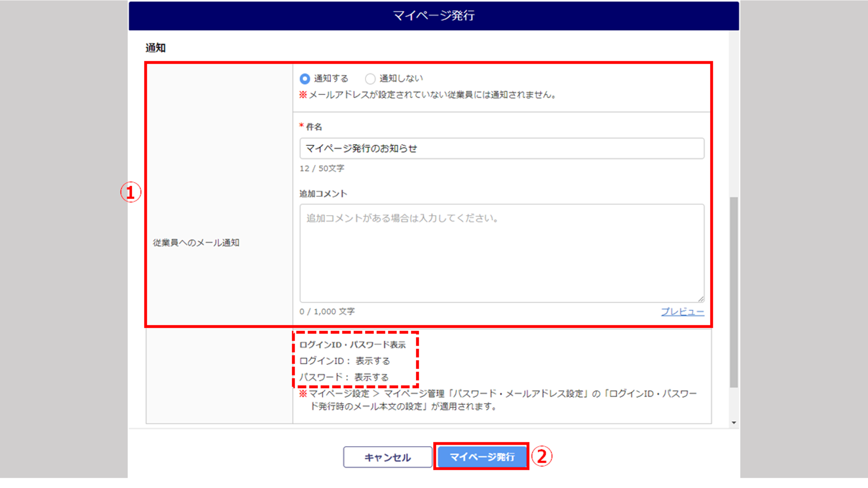Select the 通知しない radio button
This screenshot has width=868, height=488.
click(x=370, y=79)
